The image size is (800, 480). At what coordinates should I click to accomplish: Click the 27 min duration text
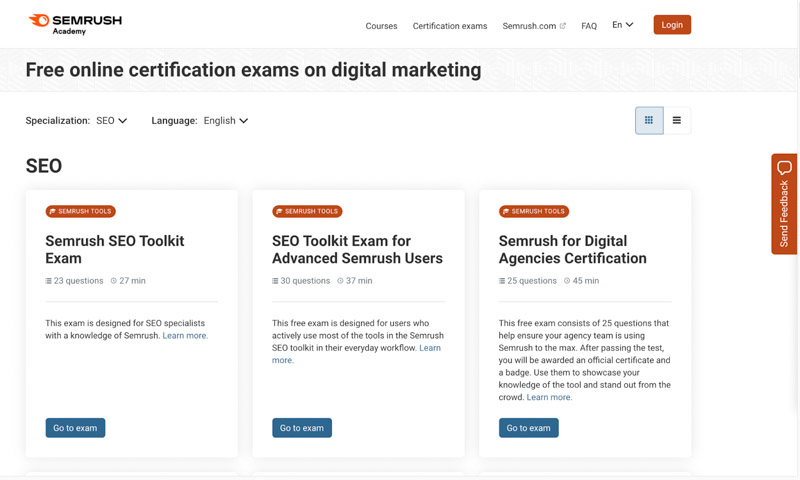(133, 281)
